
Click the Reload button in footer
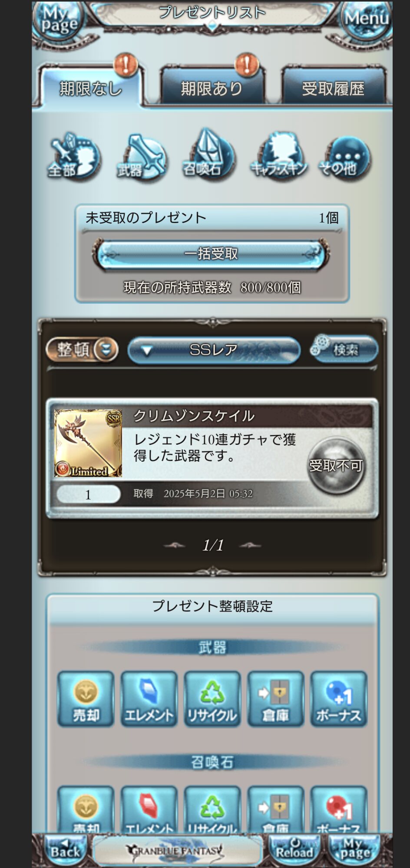pyautogui.click(x=294, y=848)
